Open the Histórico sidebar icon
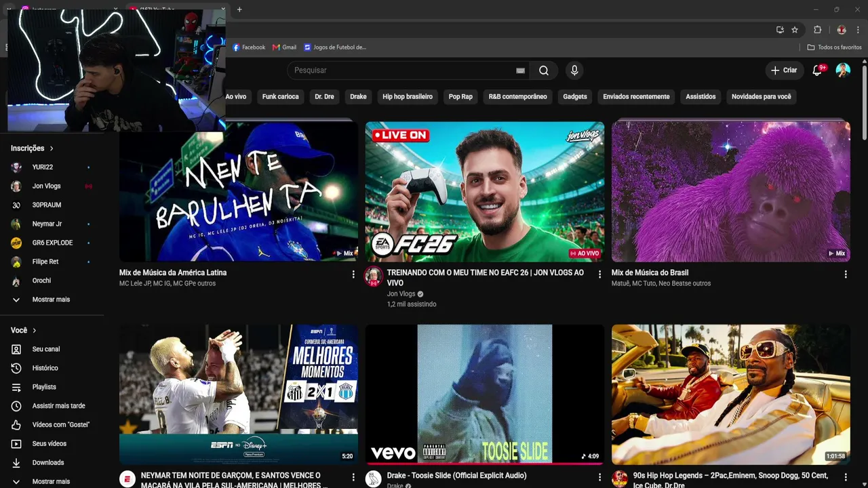The height and width of the screenshot is (488, 868). pyautogui.click(x=16, y=368)
